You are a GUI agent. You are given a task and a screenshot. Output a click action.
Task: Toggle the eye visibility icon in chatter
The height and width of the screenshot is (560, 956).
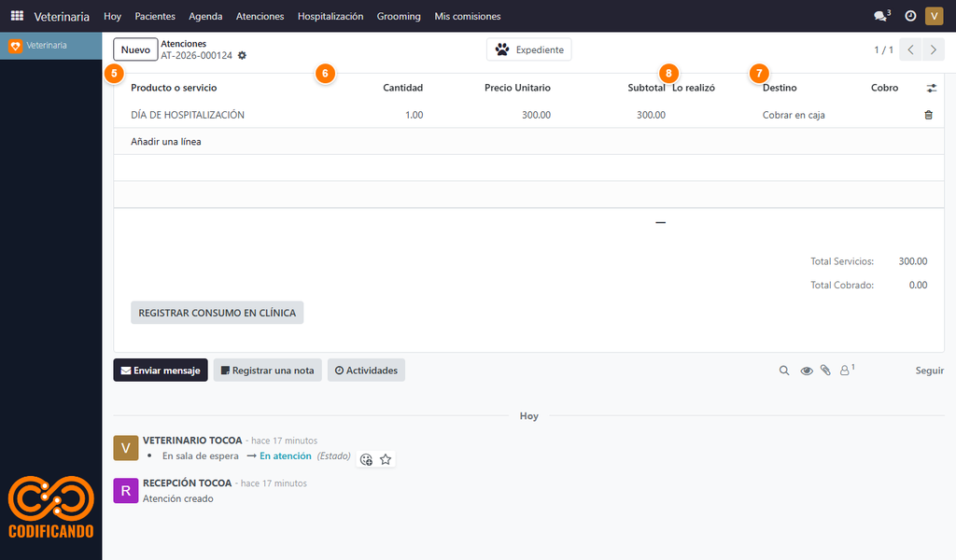(x=806, y=371)
